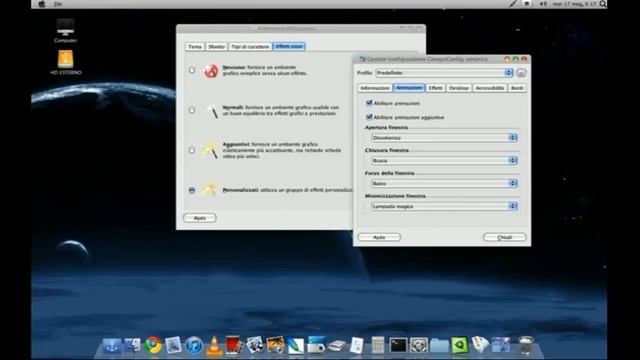Switch to the Accessibilità tab
This screenshot has height=360, width=640.
coord(490,88)
